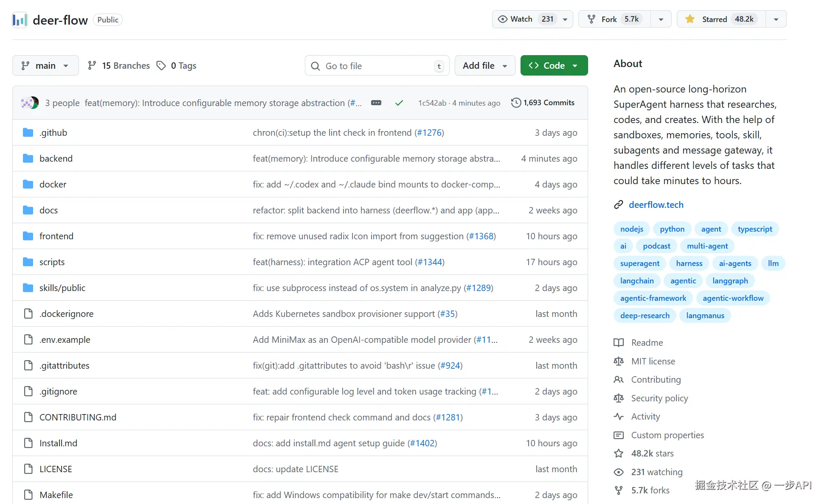Viewport: 825px width, 504px height.
Task: Open the Activity pulse icon link
Action: (x=619, y=417)
